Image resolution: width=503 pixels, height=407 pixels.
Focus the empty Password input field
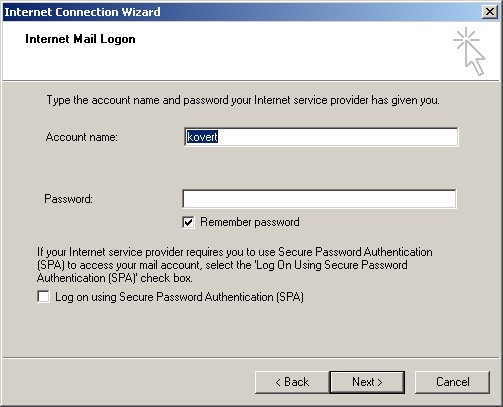[x=319, y=199]
